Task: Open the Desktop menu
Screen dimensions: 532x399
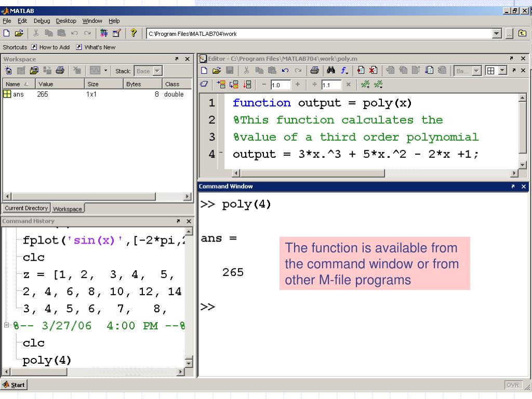Action: tap(66, 21)
